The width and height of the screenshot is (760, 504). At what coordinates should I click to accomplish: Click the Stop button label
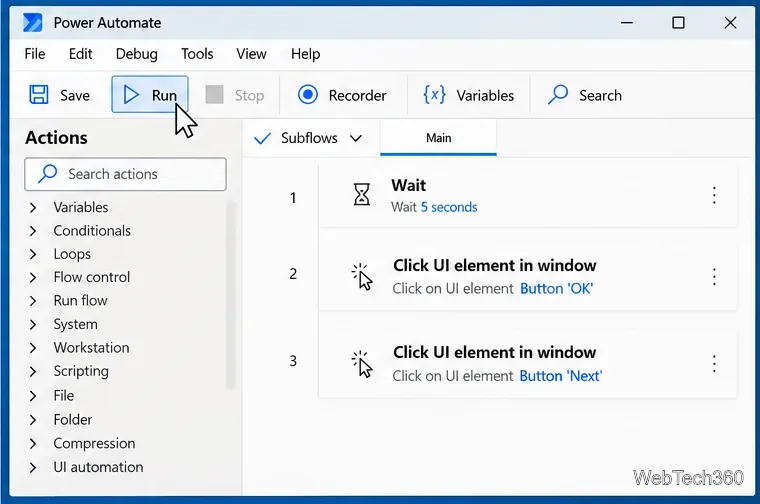250,95
